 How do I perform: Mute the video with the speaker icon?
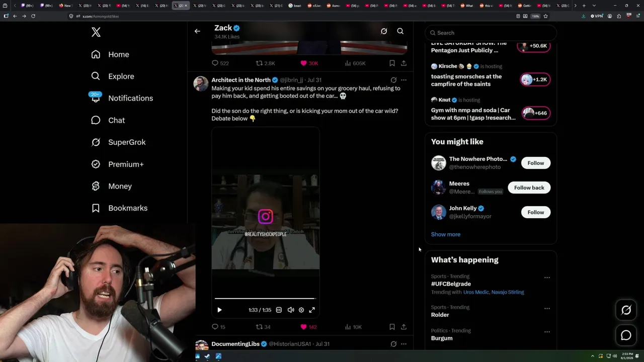click(x=290, y=310)
